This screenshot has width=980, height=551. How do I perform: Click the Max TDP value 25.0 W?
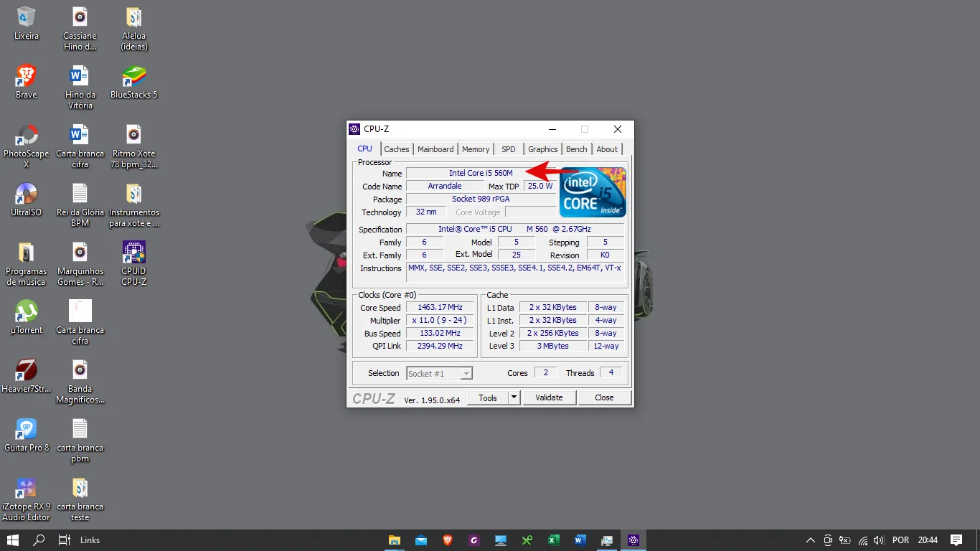point(540,186)
